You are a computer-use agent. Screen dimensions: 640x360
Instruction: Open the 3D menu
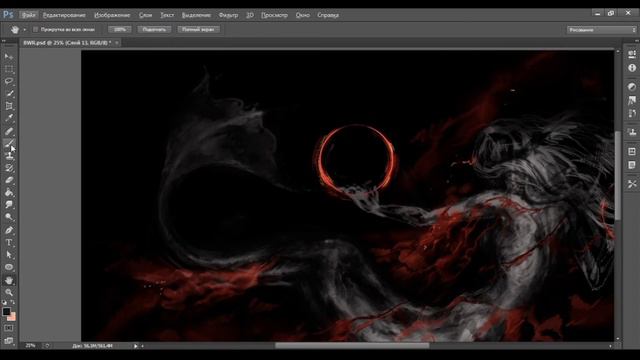(x=250, y=15)
